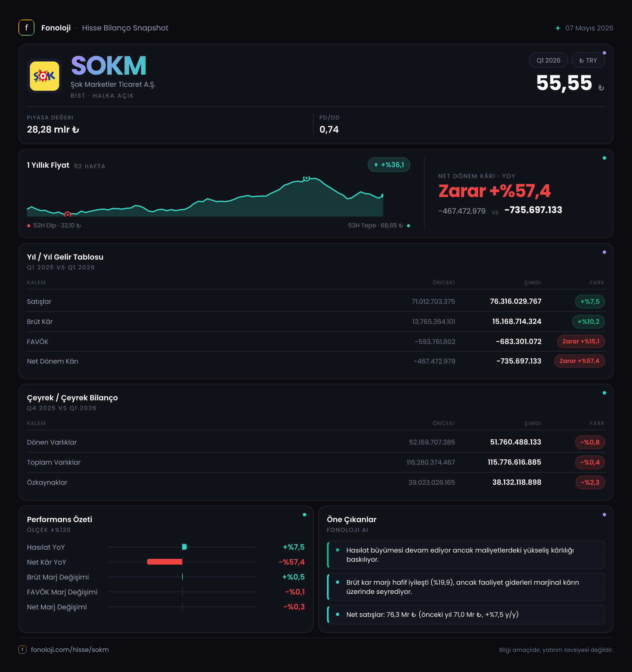The width and height of the screenshot is (632, 672).
Task: Open fonoloji.com/hisse/sokm link
Action: point(70,649)
